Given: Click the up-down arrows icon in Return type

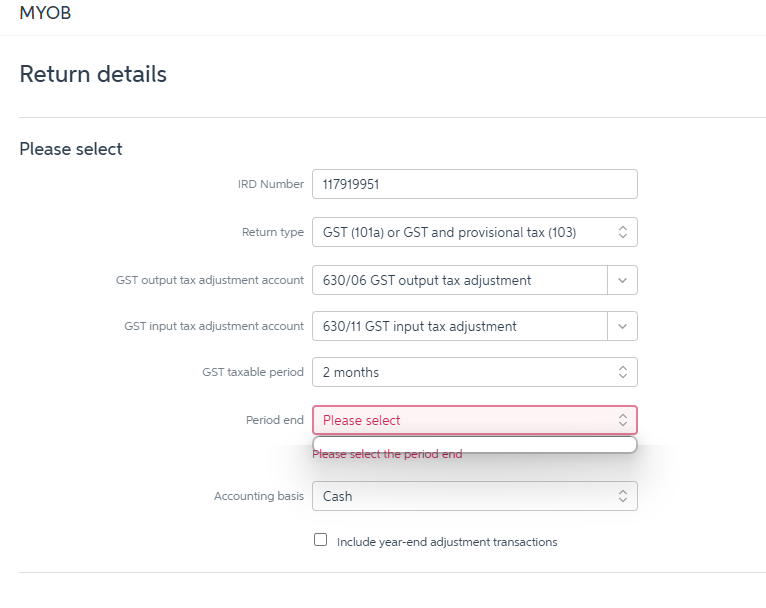Looking at the screenshot, I should (x=622, y=232).
